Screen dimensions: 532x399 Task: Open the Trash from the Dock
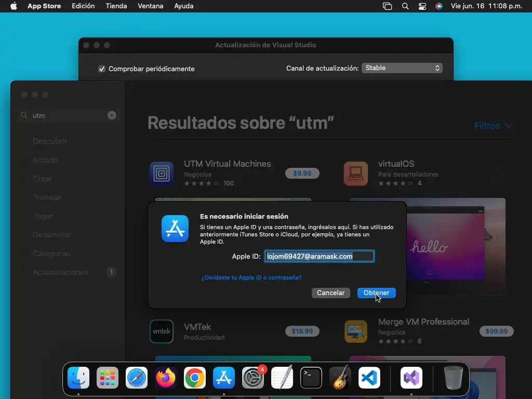(x=453, y=378)
